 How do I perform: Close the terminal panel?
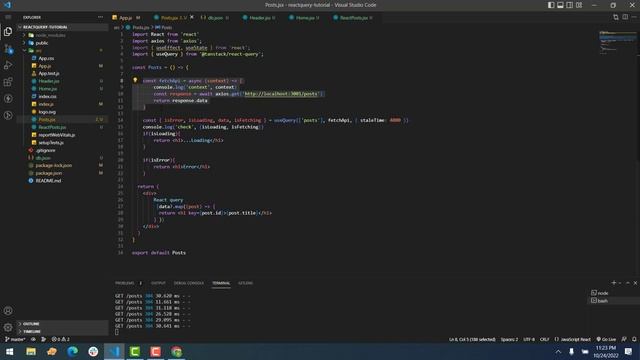click(635, 283)
